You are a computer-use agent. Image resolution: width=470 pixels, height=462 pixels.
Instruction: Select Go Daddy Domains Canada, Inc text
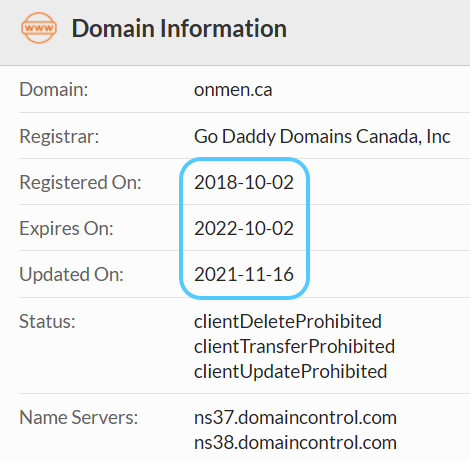coord(322,136)
